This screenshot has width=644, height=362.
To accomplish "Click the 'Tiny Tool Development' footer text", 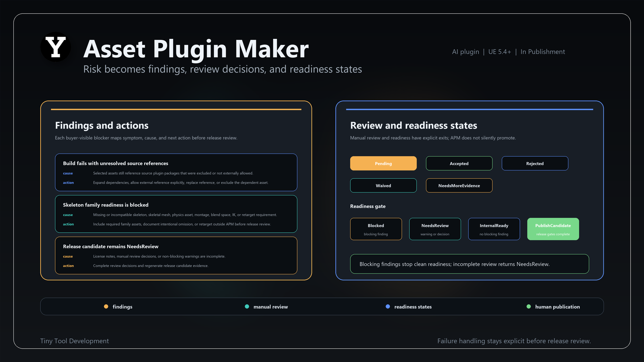I will pyautogui.click(x=74, y=341).
